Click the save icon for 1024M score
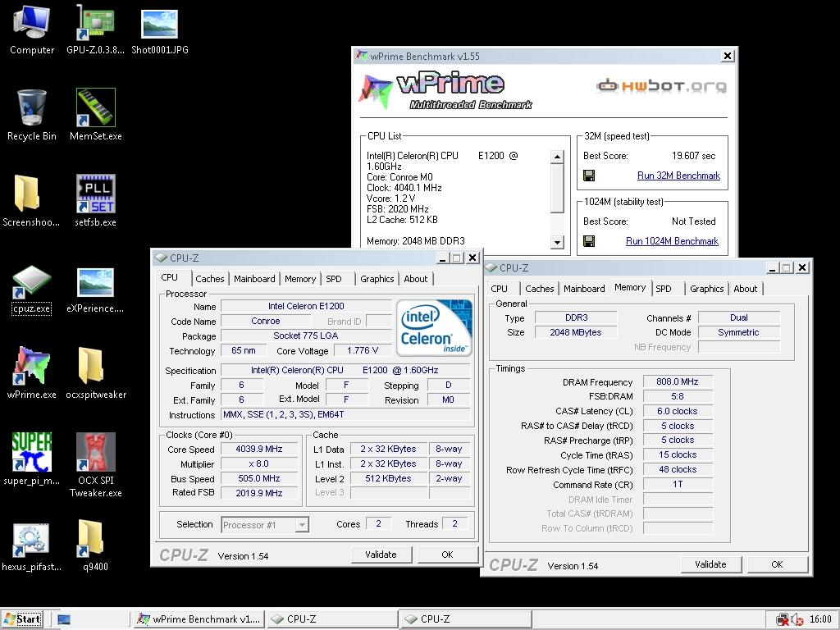The width and height of the screenshot is (840, 630). [x=589, y=241]
